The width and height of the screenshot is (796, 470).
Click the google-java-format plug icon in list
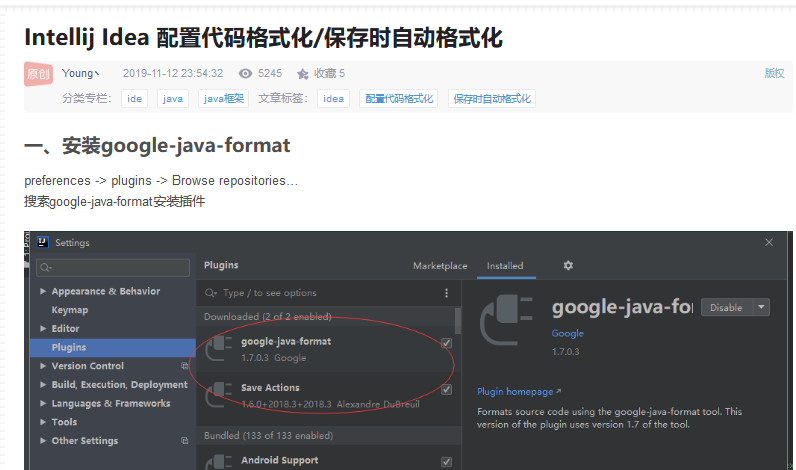point(219,349)
